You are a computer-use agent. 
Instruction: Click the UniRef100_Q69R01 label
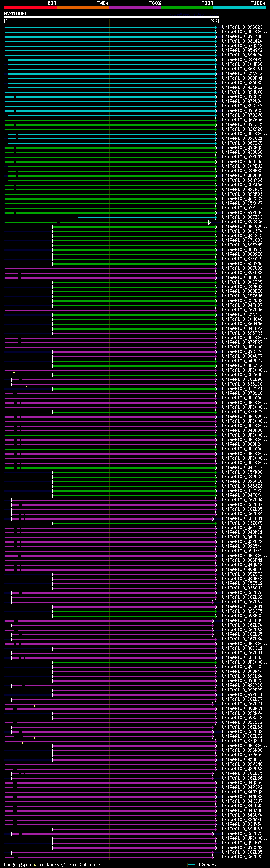point(242,78)
